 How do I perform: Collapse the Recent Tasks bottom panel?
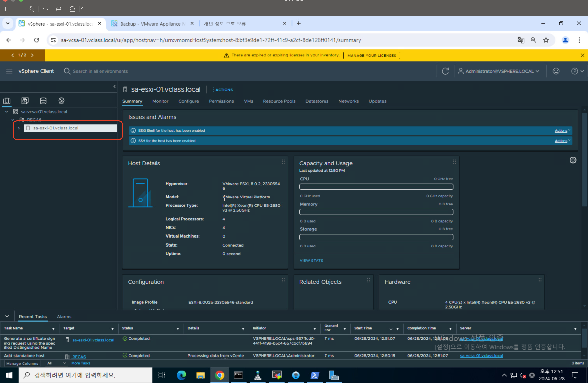click(x=7, y=316)
